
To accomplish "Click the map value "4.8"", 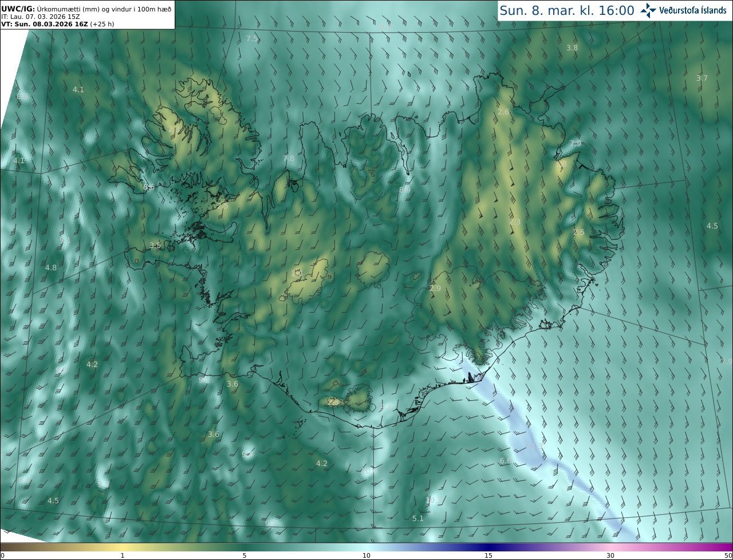I will point(51,267).
